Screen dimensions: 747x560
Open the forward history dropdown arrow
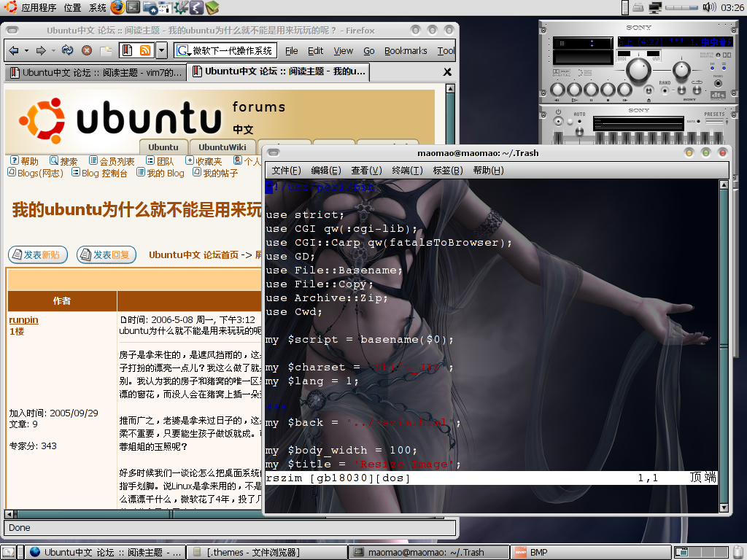pos(54,50)
